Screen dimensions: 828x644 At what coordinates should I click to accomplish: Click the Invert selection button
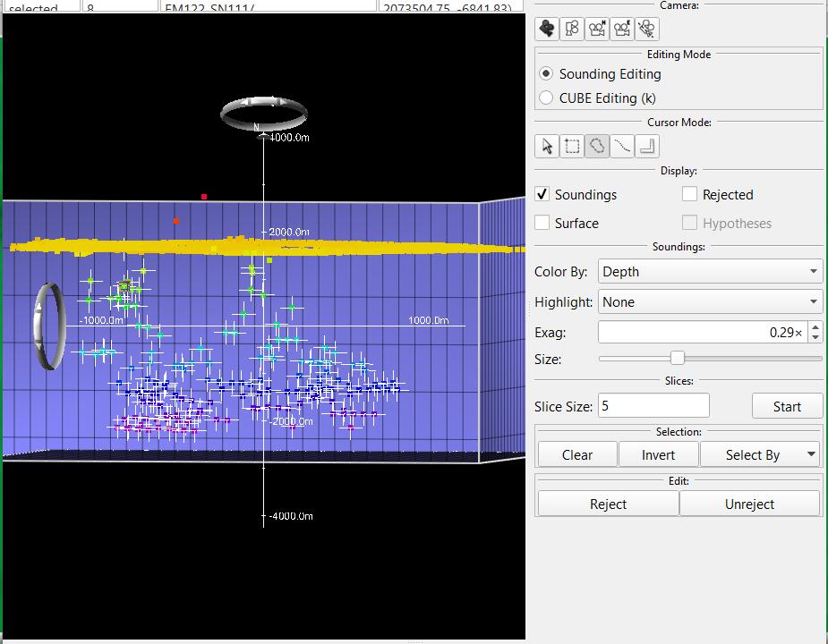coord(659,454)
